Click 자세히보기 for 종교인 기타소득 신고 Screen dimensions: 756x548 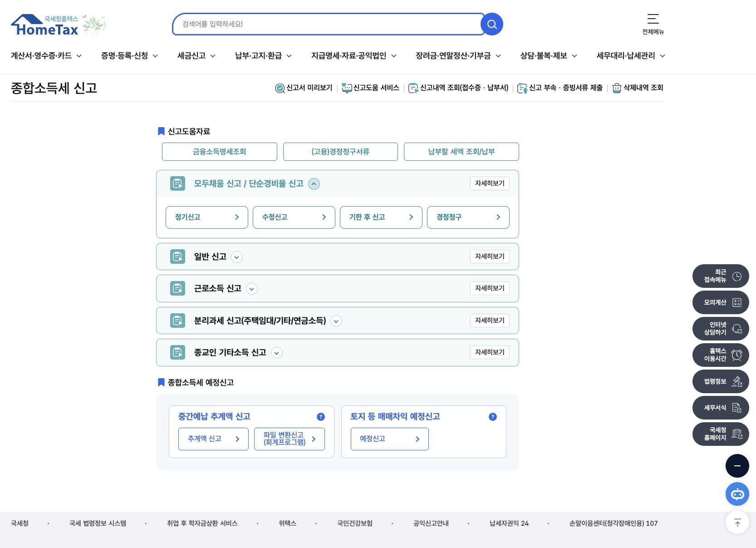[490, 352]
